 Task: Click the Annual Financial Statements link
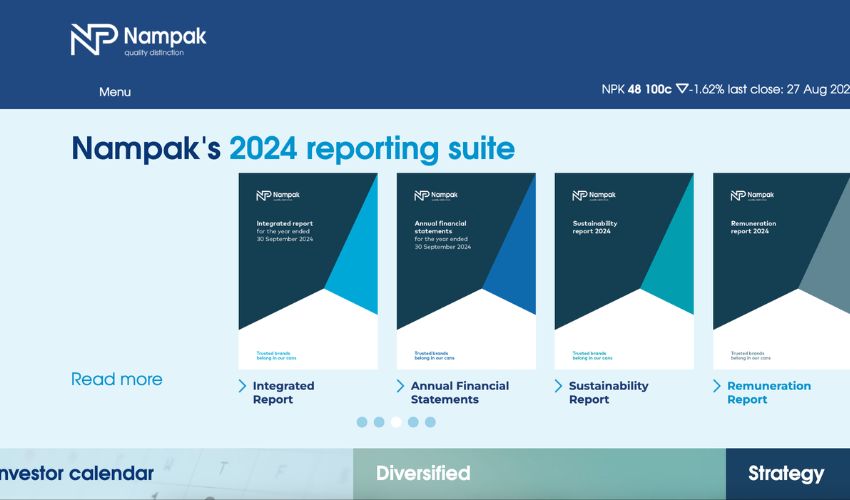(x=460, y=393)
